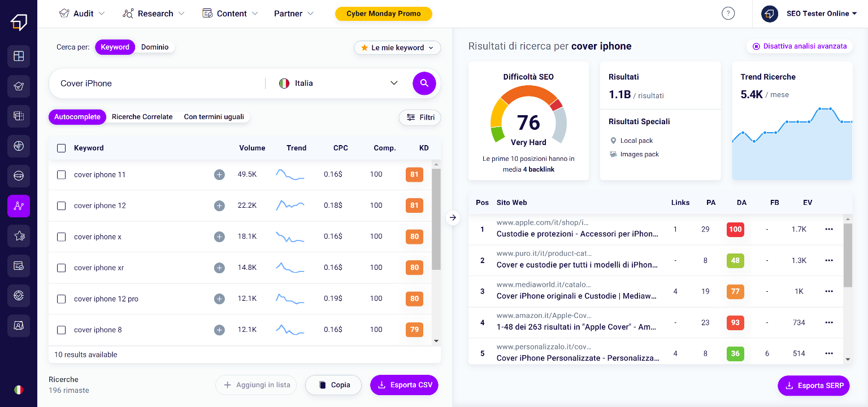Viewport: 868px width, 407px height.
Task: Click the SEO Tester Online logo icon
Action: [19, 22]
